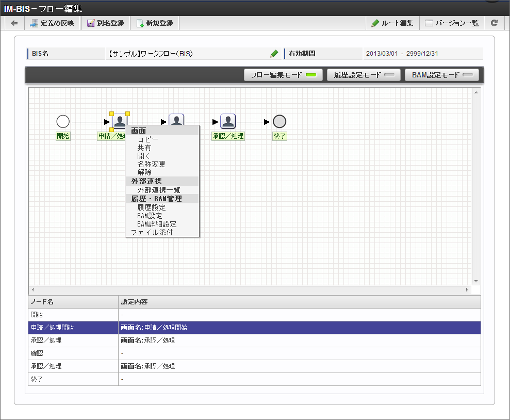This screenshot has height=420, width=510.
Task: Click the 新規登録 toolbar button
Action: point(155,23)
